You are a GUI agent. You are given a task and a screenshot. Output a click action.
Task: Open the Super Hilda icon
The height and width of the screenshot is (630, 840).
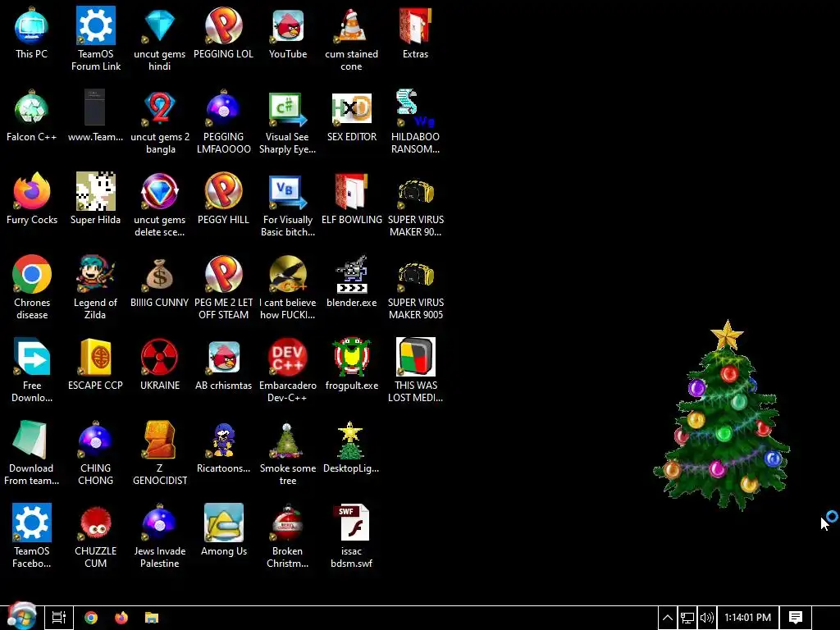(95, 191)
